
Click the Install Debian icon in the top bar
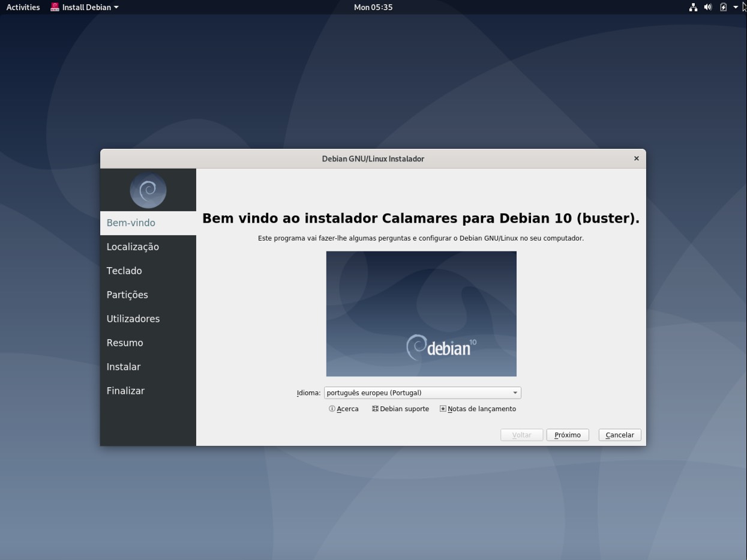point(55,7)
